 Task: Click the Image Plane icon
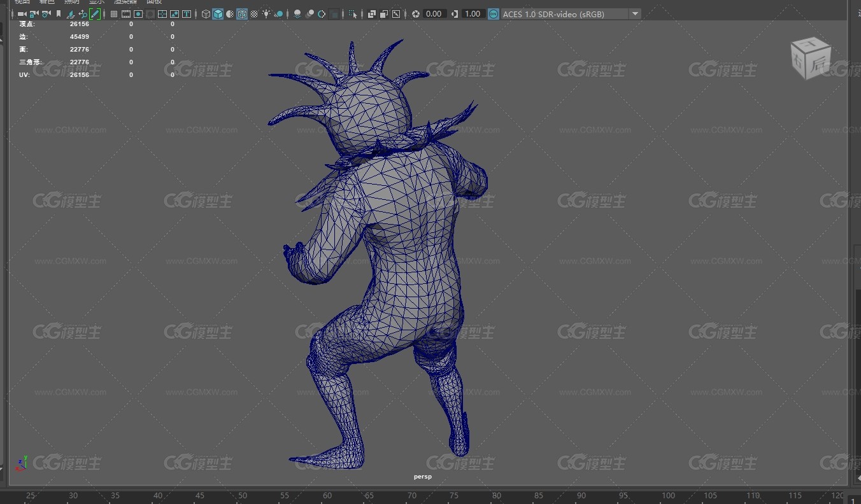point(71,14)
